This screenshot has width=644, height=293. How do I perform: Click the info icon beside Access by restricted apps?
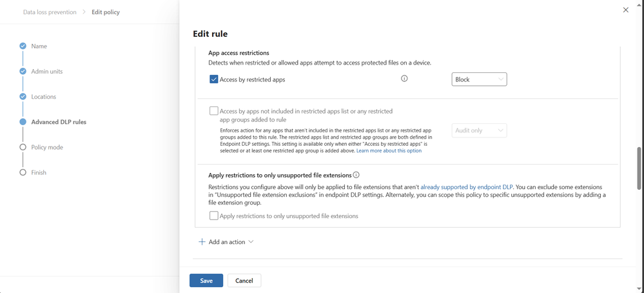pyautogui.click(x=405, y=79)
